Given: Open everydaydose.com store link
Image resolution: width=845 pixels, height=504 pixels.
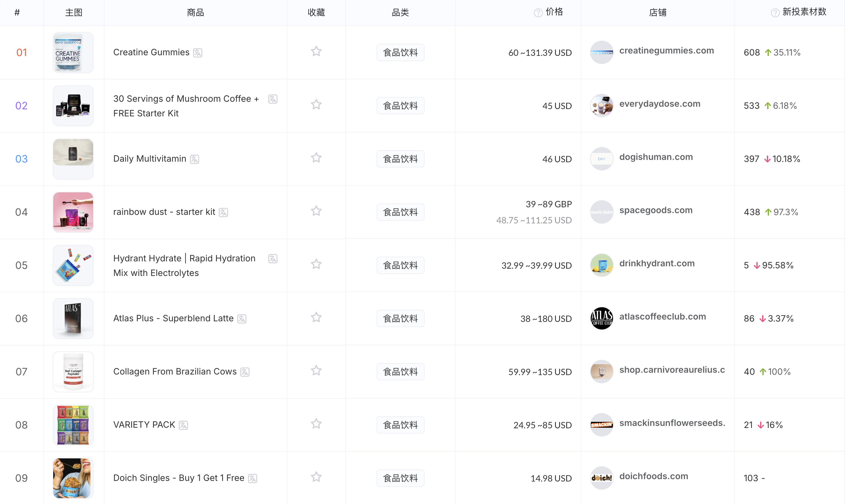Looking at the screenshot, I should [x=659, y=104].
